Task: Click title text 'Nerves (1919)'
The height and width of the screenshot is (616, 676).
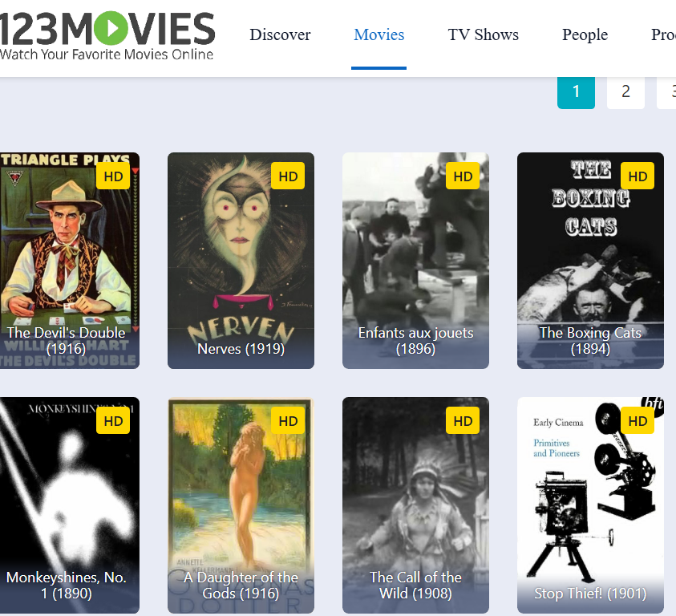Action: (x=241, y=349)
